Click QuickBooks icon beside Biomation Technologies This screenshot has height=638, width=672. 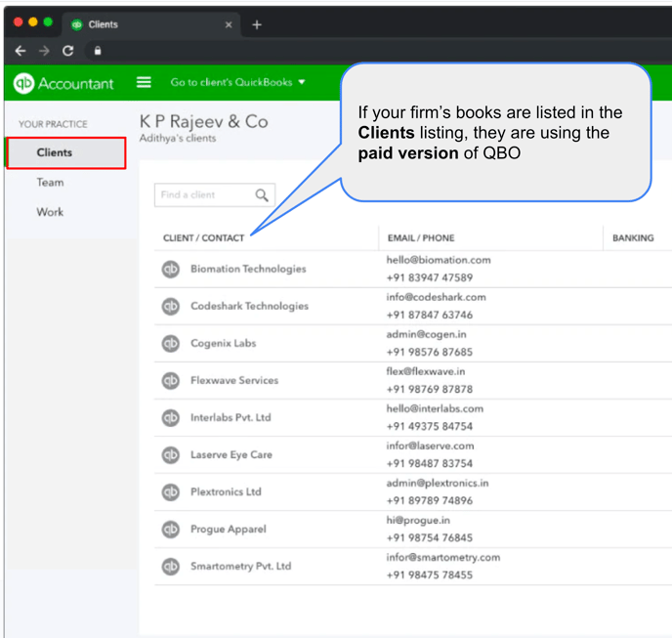click(x=171, y=270)
